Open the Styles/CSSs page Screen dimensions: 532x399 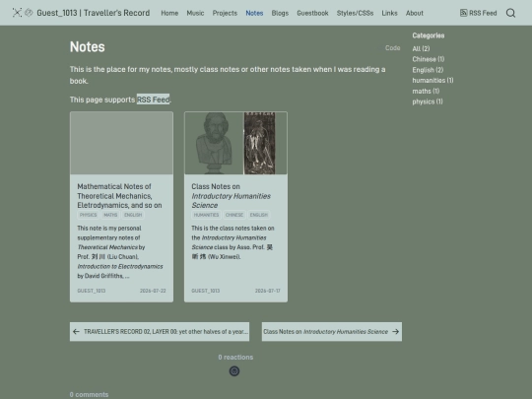point(355,13)
